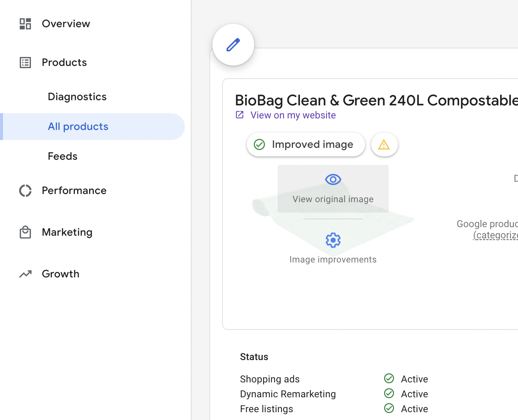Click the eye icon to view original image
The image size is (518, 420).
point(333,179)
